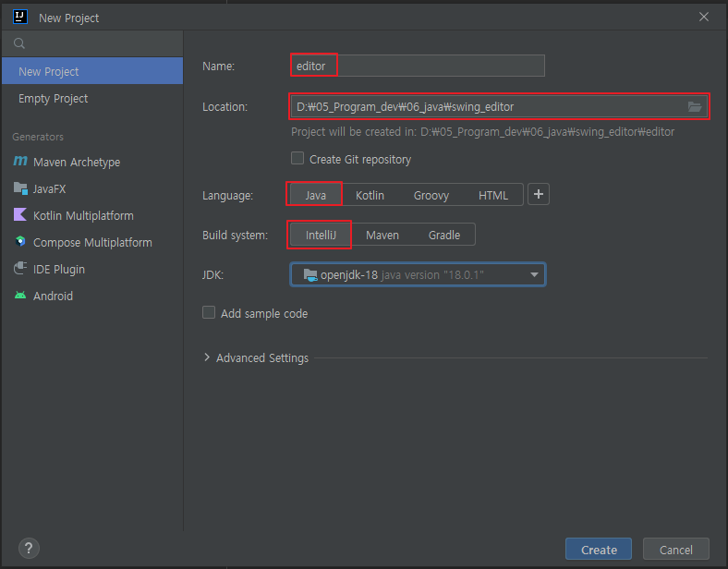Select Gradle build system
This screenshot has width=728, height=569.
[x=443, y=235]
